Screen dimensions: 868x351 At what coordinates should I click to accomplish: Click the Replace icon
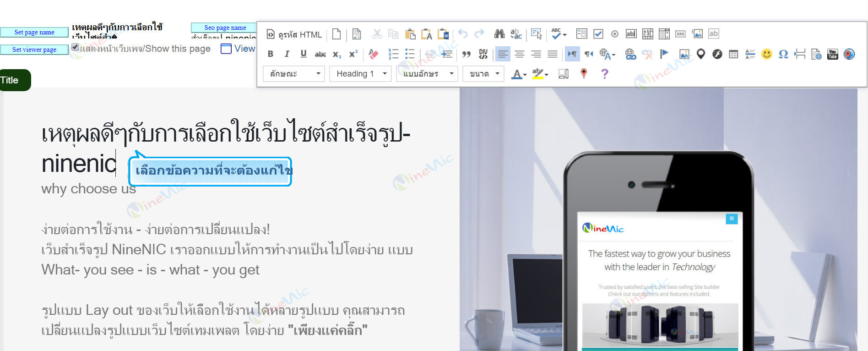click(516, 34)
